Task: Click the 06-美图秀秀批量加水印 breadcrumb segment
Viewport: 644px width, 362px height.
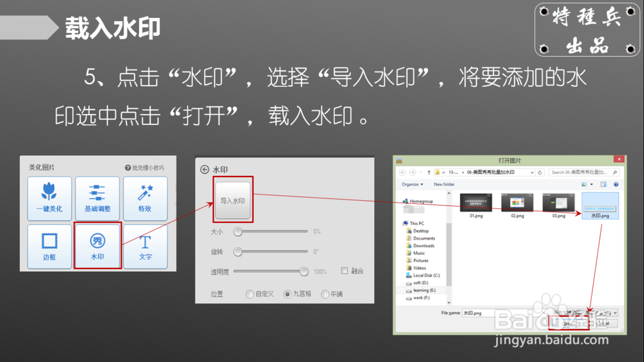Action: [490, 172]
